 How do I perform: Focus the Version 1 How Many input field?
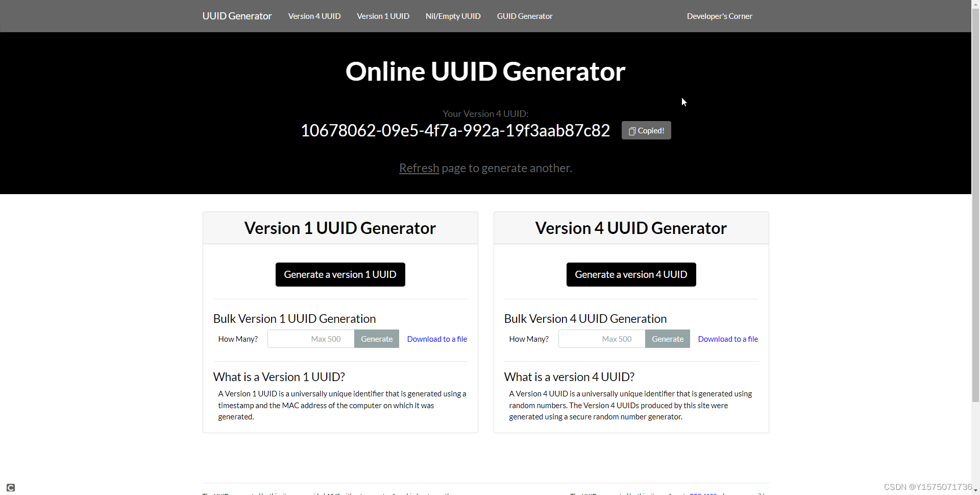[x=311, y=339]
